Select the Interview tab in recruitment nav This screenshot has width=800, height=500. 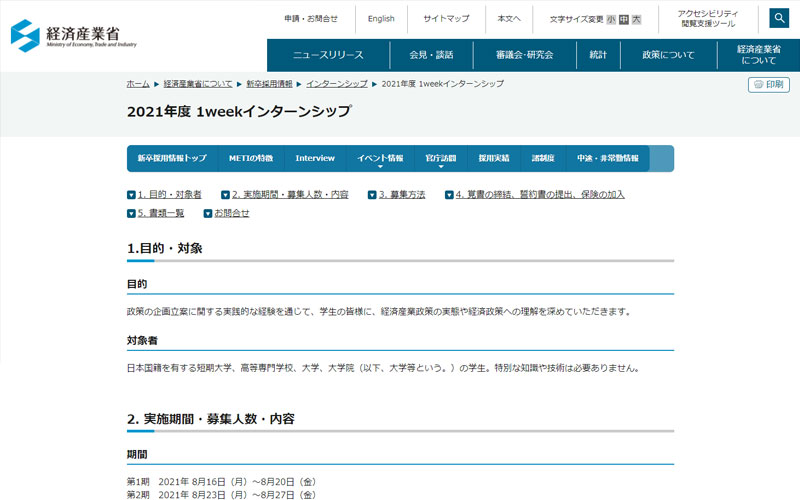coord(315,159)
